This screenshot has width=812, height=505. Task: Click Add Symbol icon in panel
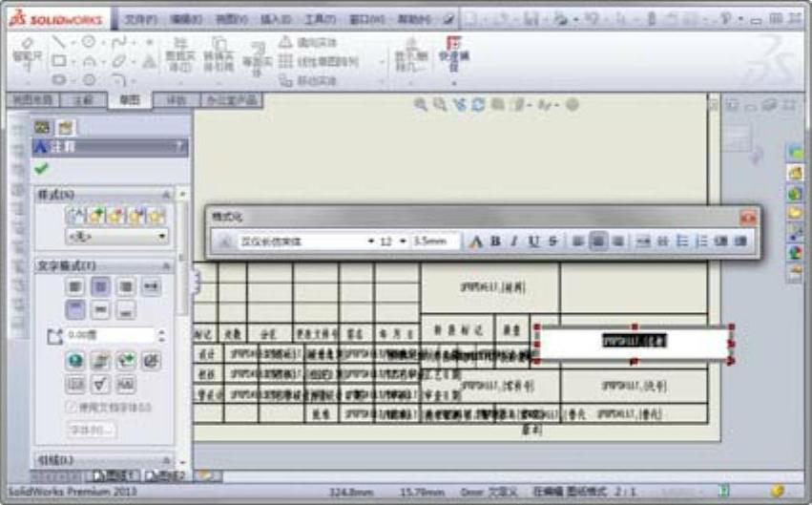coord(126,361)
